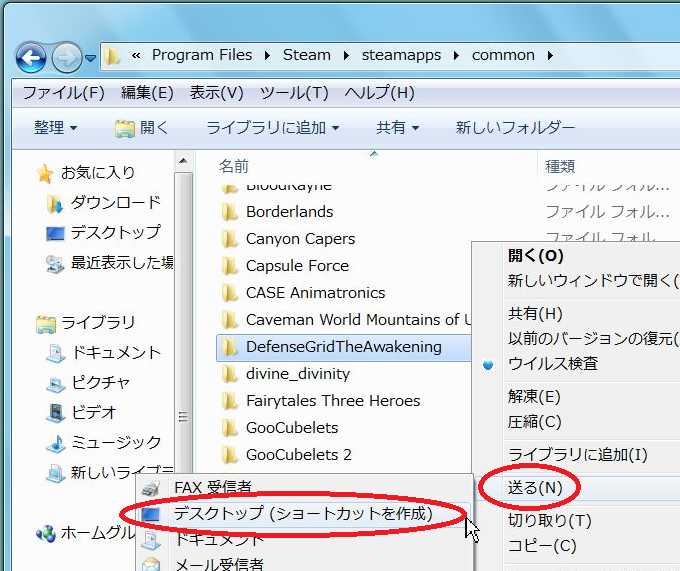Open ダウンロード in the navigation pane
The height and width of the screenshot is (571, 680).
click(104, 202)
